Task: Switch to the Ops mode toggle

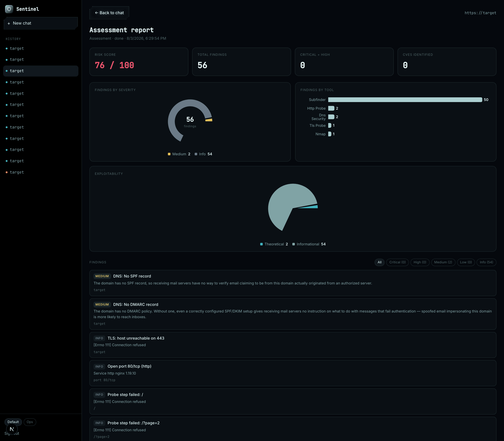Action: 30,422
